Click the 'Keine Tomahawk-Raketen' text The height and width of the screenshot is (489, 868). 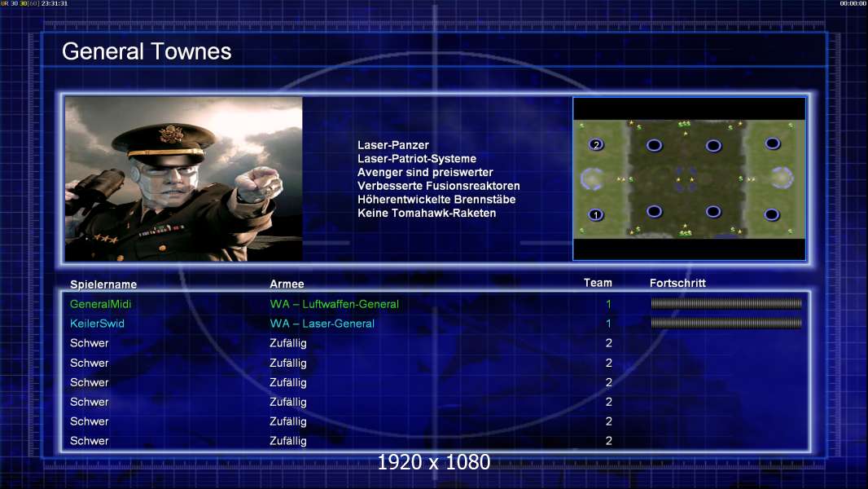(x=427, y=214)
